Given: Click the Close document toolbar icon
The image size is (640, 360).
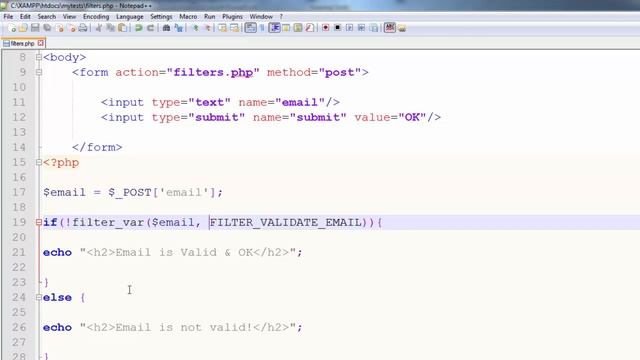Looking at the screenshot, I should click(x=60, y=28).
